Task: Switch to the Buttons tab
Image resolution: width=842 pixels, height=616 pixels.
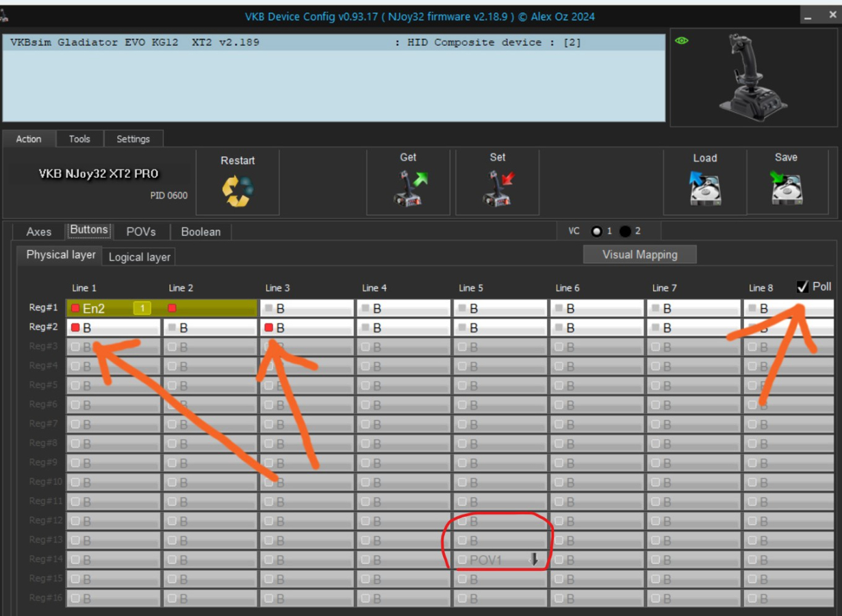Action: click(x=89, y=230)
